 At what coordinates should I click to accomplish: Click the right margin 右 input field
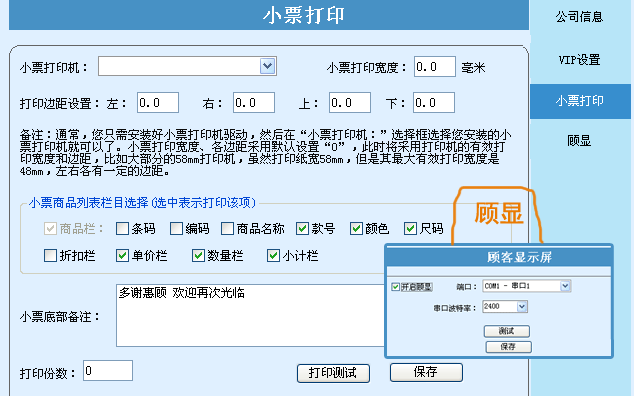tap(254, 103)
